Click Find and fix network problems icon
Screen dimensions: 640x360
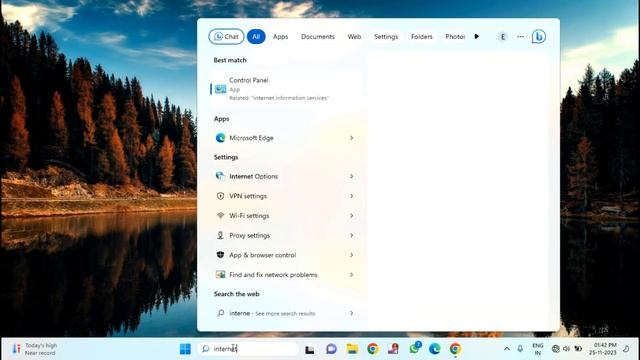[x=220, y=274]
